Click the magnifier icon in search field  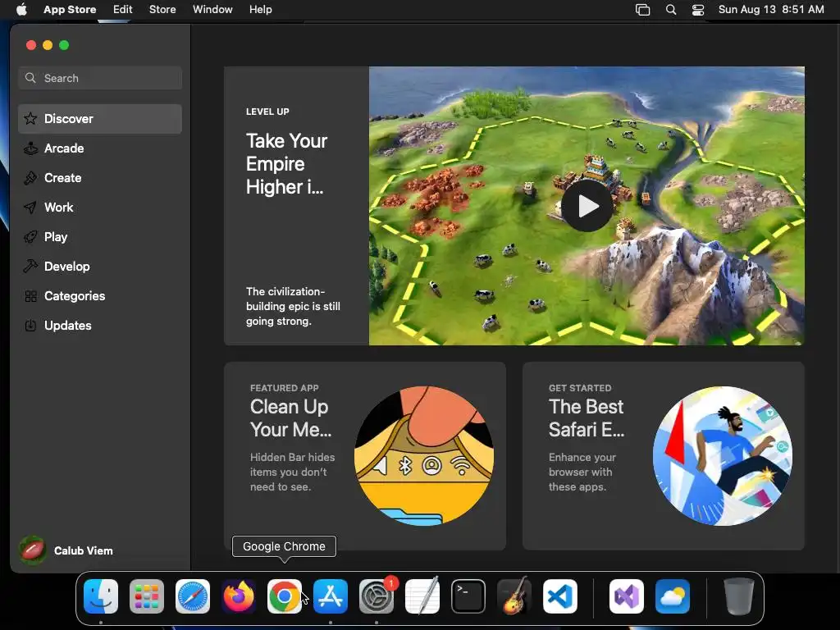click(30, 78)
